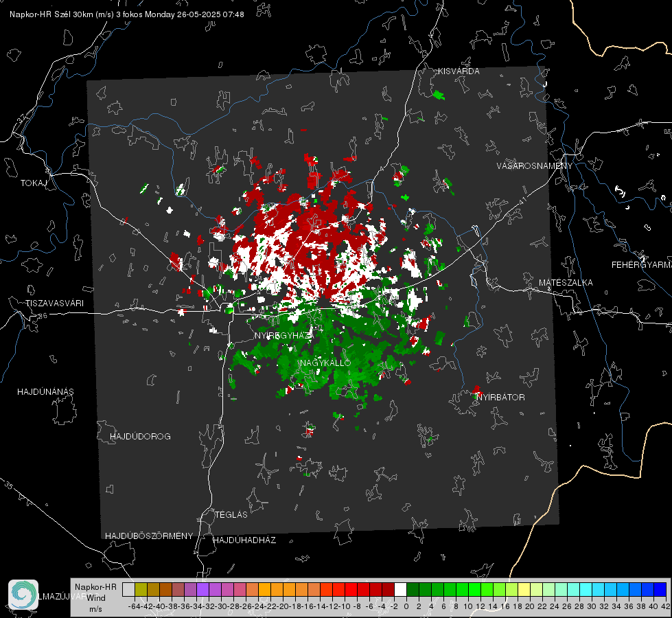672x618 pixels.
Task: Click the -64 legend value
Action: coord(134,606)
